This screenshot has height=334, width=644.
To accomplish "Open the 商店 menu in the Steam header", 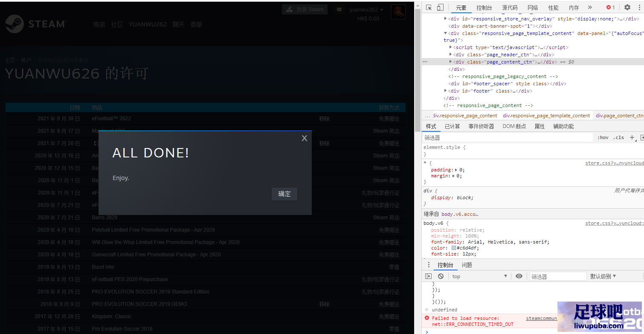I will click(99, 24).
